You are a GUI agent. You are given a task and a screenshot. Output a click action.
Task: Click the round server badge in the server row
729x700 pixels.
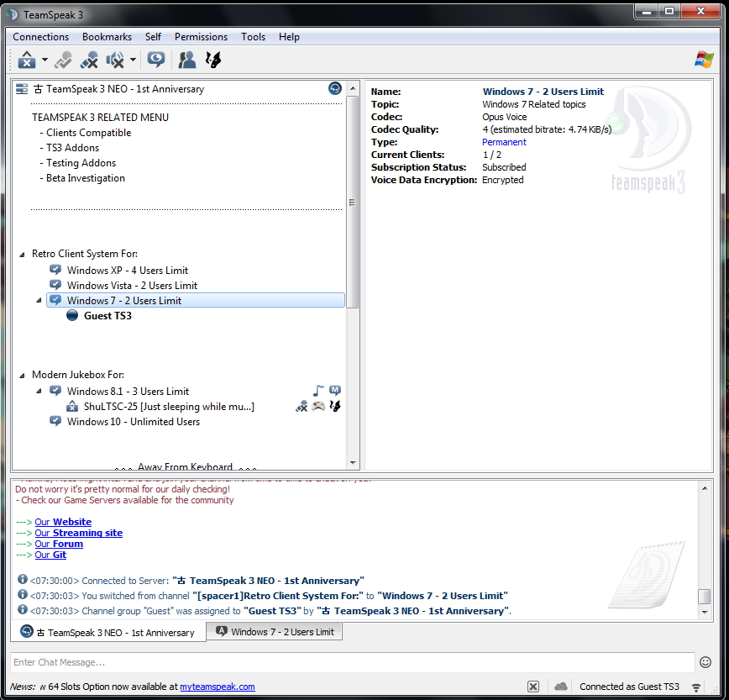tap(335, 88)
